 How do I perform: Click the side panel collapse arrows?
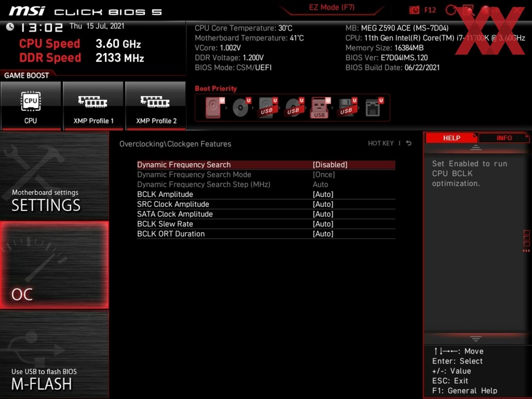[526, 251]
